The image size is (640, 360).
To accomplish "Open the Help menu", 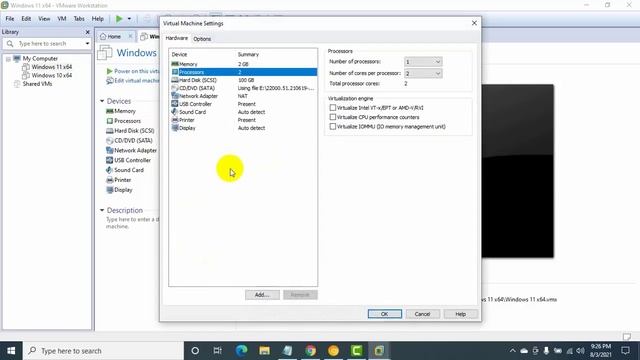I will (98, 19).
